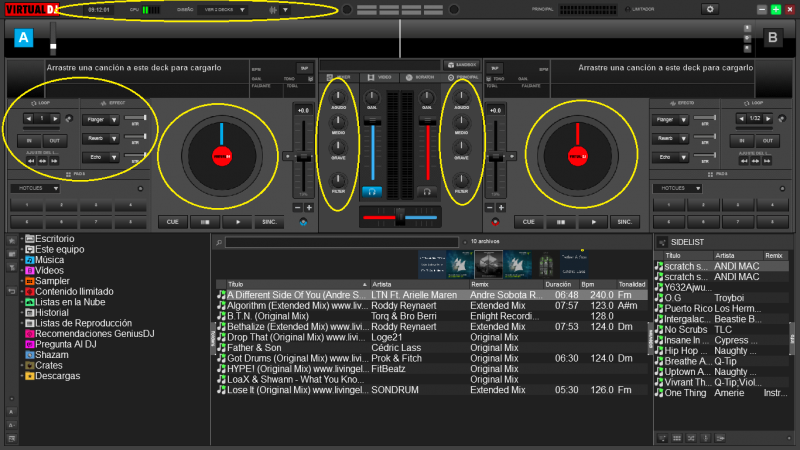Increase deck B loop size with right arrow
The height and width of the screenshot is (450, 800).
click(x=768, y=119)
